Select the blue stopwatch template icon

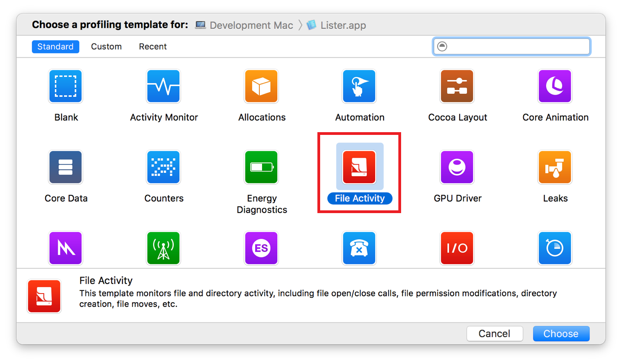pos(555,248)
